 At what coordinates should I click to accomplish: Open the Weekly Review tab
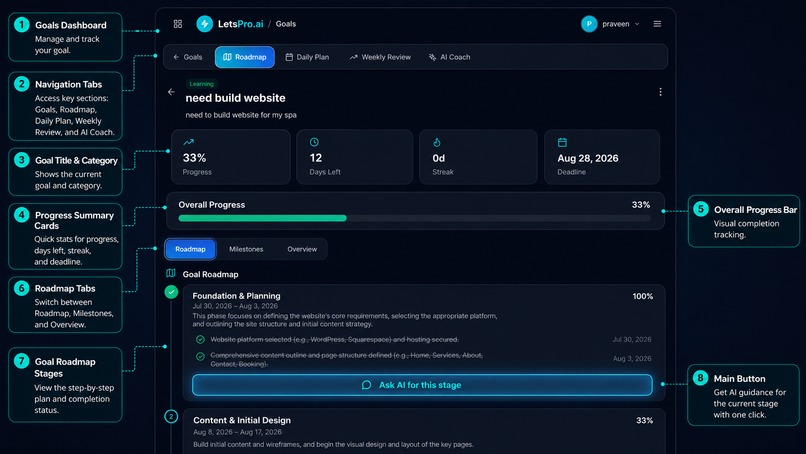[x=380, y=57]
